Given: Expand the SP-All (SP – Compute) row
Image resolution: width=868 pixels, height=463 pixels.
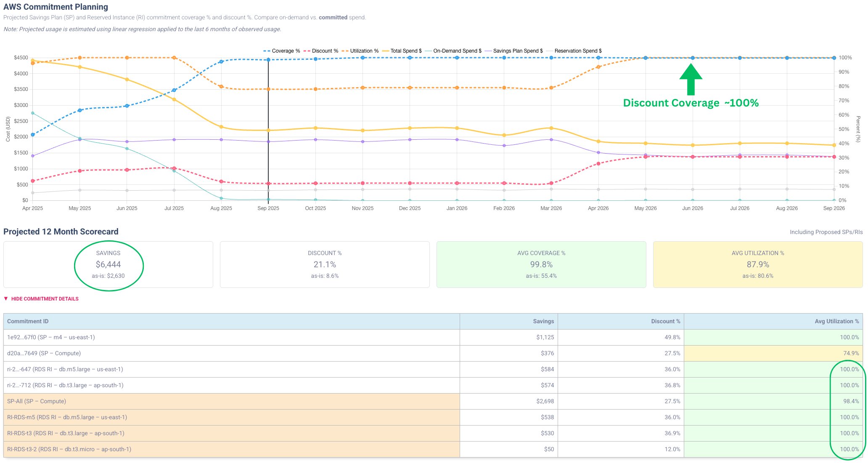Looking at the screenshot, I should tap(36, 401).
